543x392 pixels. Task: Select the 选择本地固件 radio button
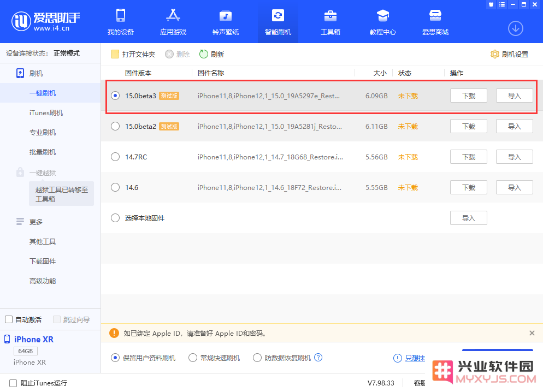point(115,218)
